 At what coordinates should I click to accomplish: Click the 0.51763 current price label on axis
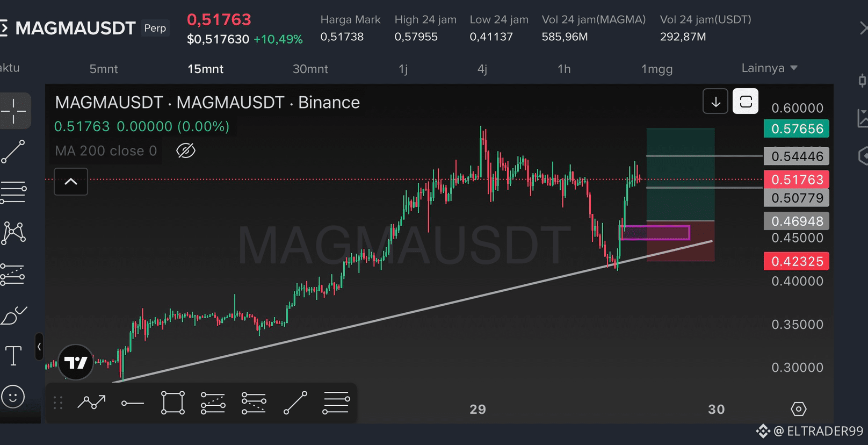[797, 180]
